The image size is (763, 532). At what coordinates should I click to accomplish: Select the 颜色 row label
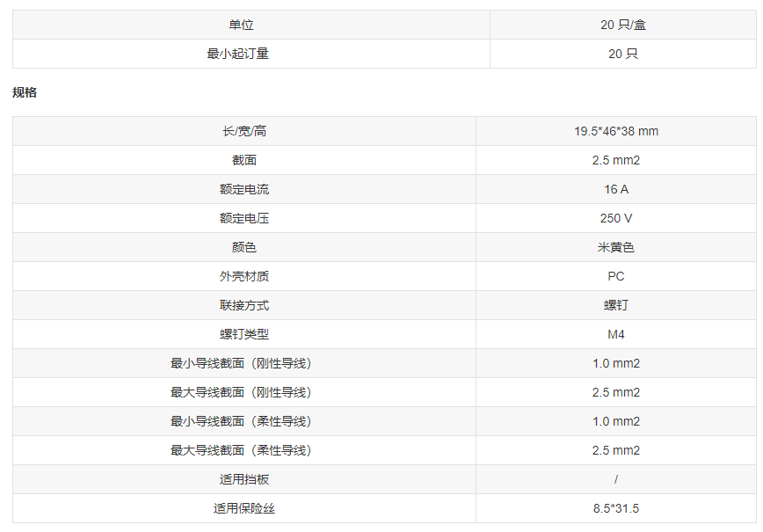pos(244,247)
